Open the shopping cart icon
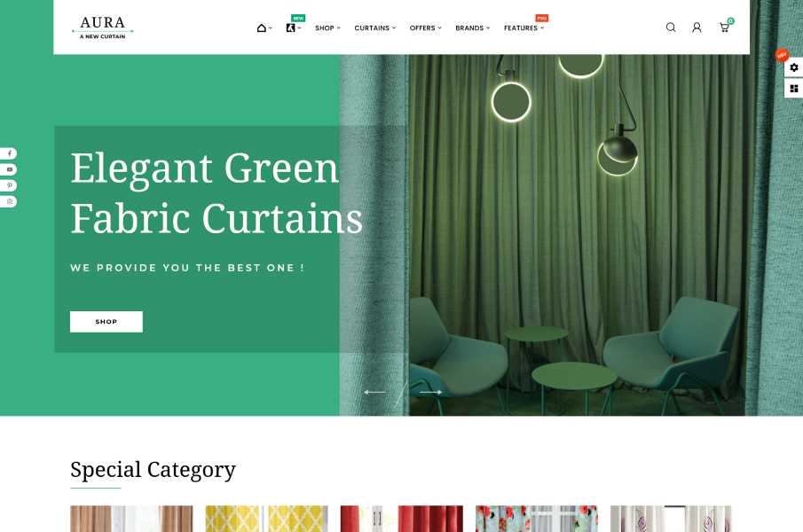 coord(724,27)
